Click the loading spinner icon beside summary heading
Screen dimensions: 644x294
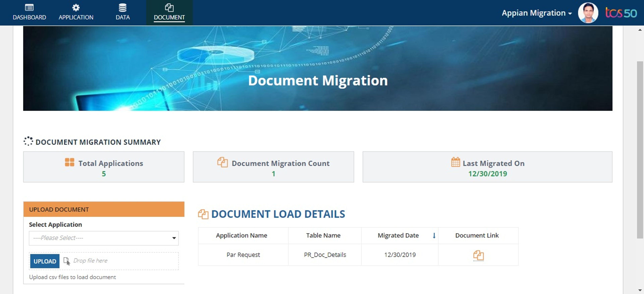tap(28, 141)
